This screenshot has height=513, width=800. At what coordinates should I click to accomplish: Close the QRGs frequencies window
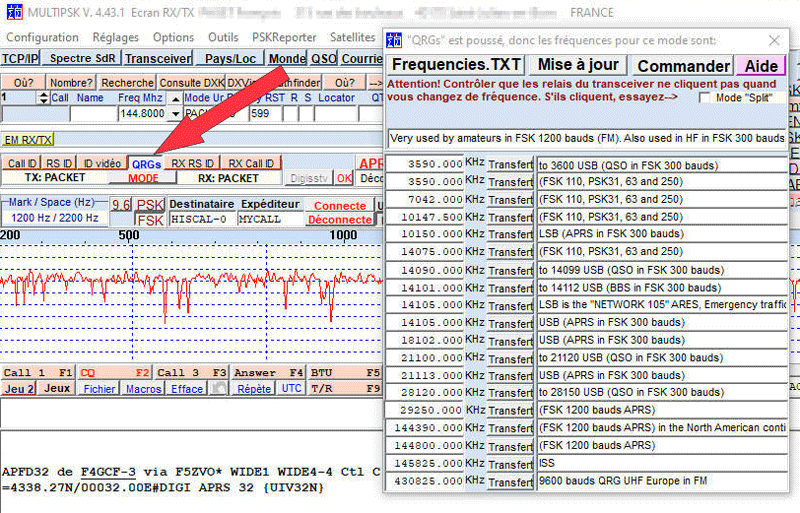click(774, 40)
